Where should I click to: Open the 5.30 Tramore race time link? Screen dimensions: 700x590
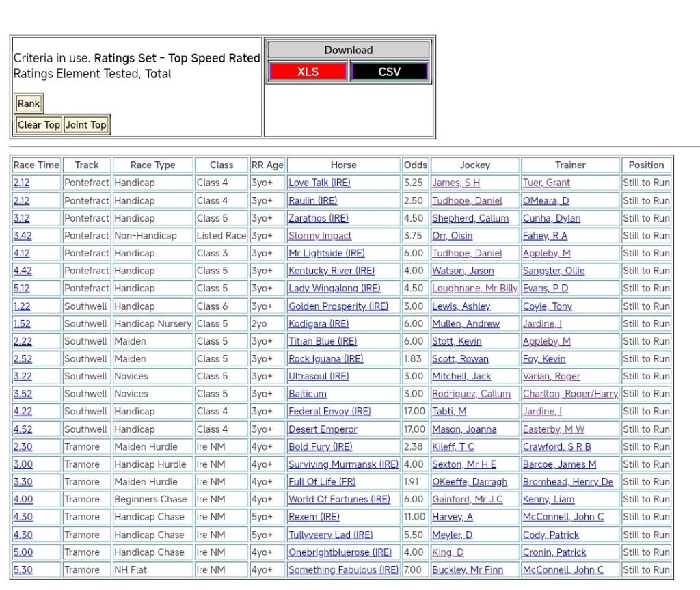[23, 570]
